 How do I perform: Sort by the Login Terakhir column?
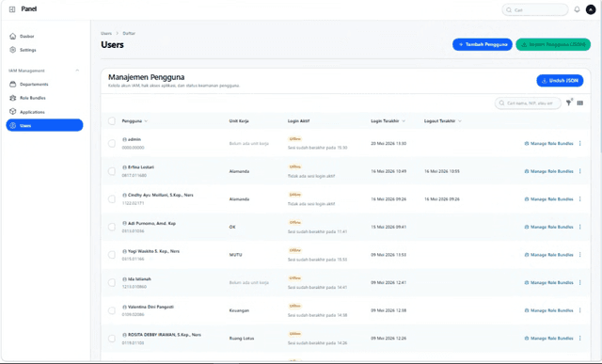tap(388, 121)
